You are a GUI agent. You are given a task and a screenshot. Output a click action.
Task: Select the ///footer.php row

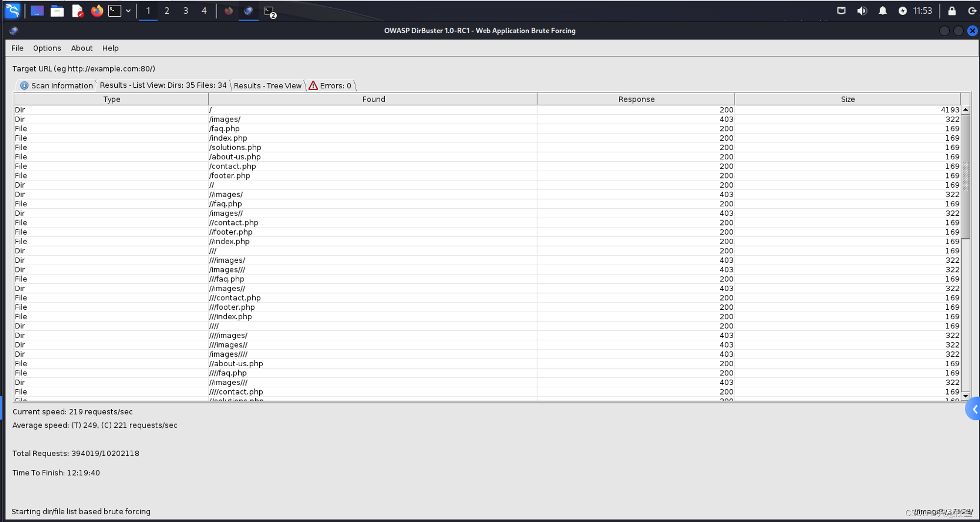pyautogui.click(x=487, y=307)
